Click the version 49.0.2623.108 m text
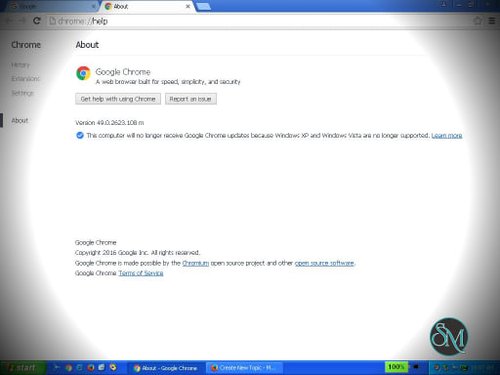The width and height of the screenshot is (500, 375). click(110, 123)
